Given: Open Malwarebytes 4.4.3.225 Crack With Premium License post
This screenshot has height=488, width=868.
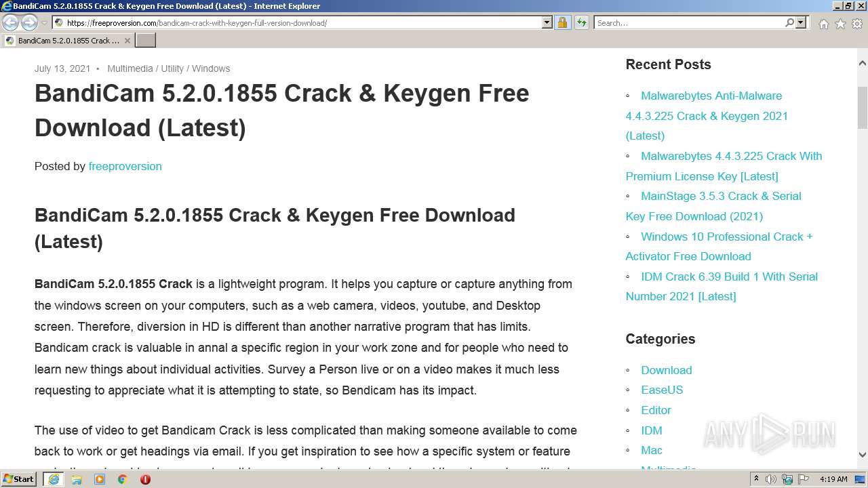Looking at the screenshot, I should pyautogui.click(x=724, y=166).
